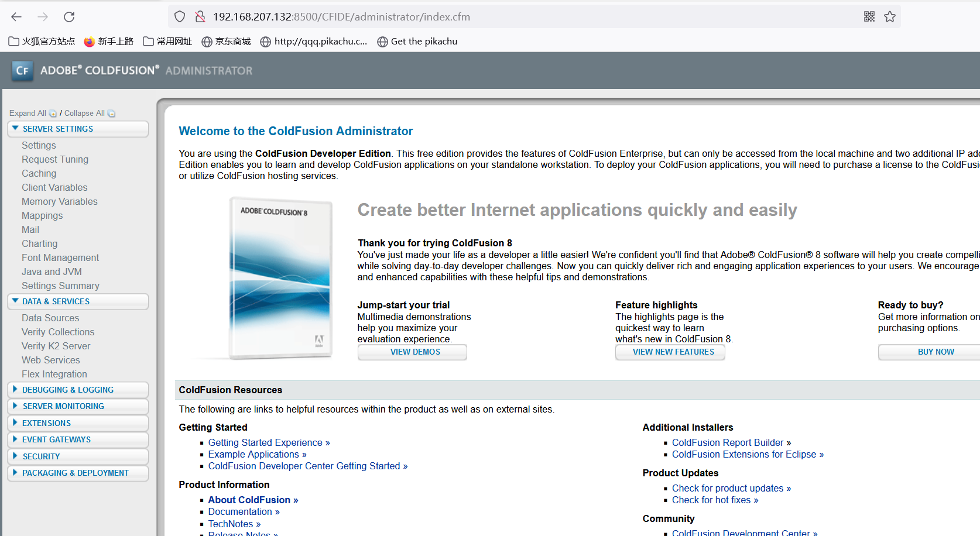Image resolution: width=980 pixels, height=536 pixels.
Task: Open Verity Collections page
Action: [58, 332]
